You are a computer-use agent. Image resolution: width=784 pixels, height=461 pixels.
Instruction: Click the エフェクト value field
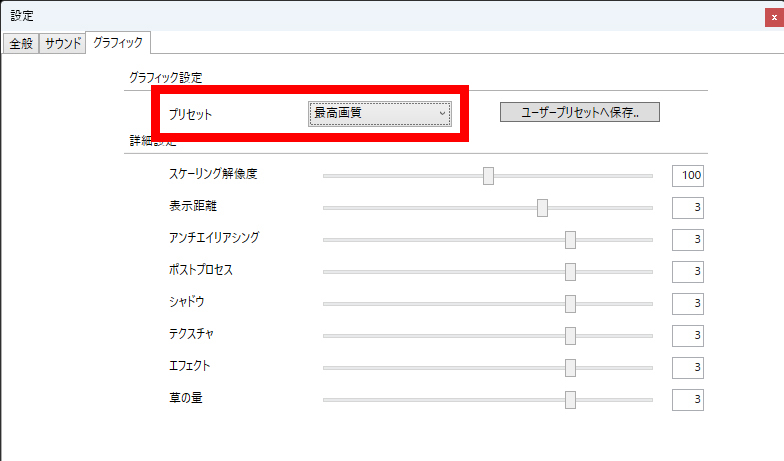point(688,368)
